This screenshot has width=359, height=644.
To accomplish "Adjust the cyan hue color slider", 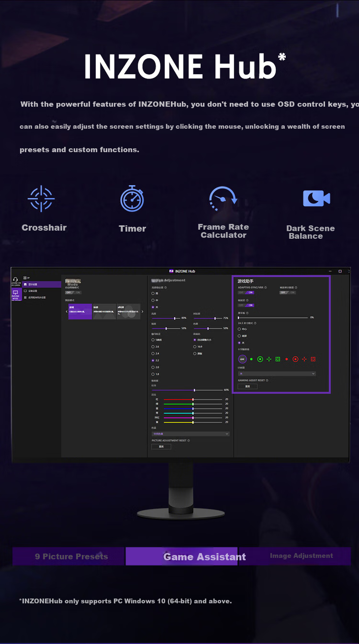I will point(193,413).
